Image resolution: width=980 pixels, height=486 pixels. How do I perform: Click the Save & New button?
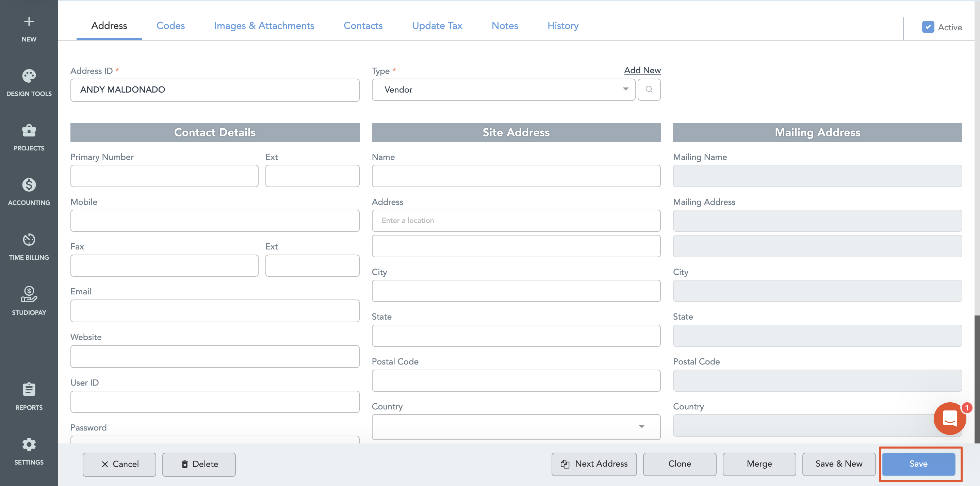pos(838,464)
